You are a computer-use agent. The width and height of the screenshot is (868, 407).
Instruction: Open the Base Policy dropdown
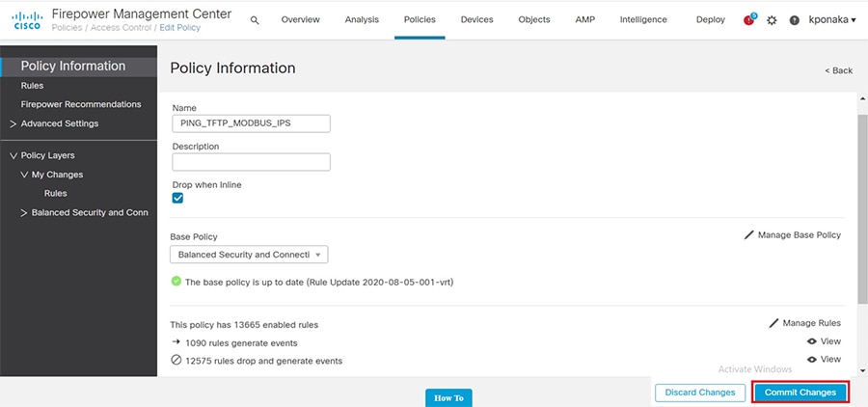[x=249, y=255]
